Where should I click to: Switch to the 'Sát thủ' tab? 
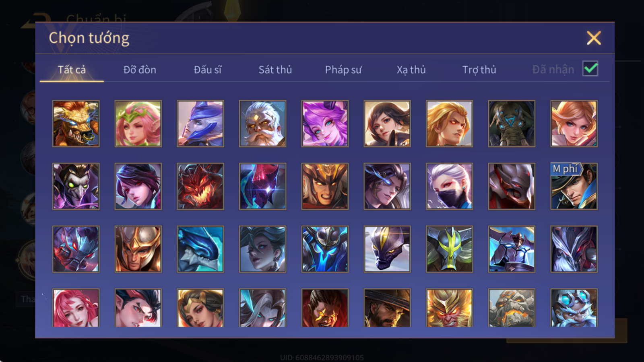pyautogui.click(x=275, y=70)
